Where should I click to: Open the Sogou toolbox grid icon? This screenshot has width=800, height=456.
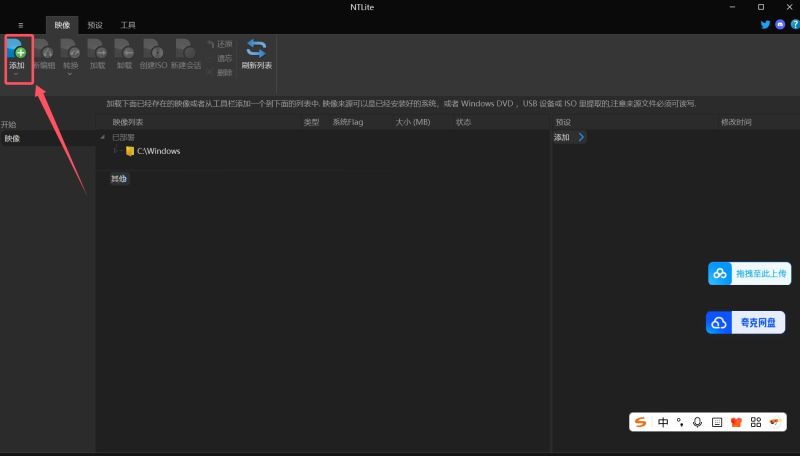[x=756, y=422]
